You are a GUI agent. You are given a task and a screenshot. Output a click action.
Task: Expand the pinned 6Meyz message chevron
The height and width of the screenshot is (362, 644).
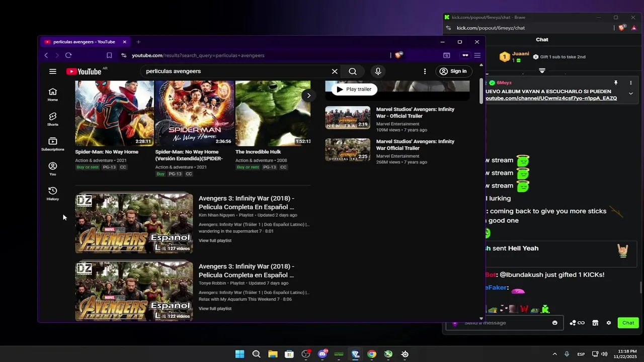tap(630, 94)
